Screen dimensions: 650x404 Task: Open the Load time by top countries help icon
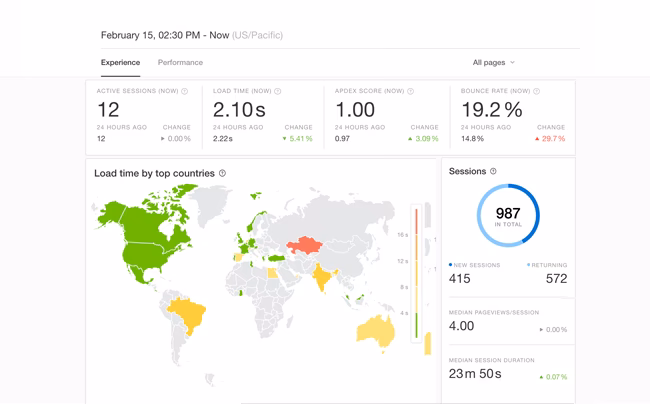(222, 173)
